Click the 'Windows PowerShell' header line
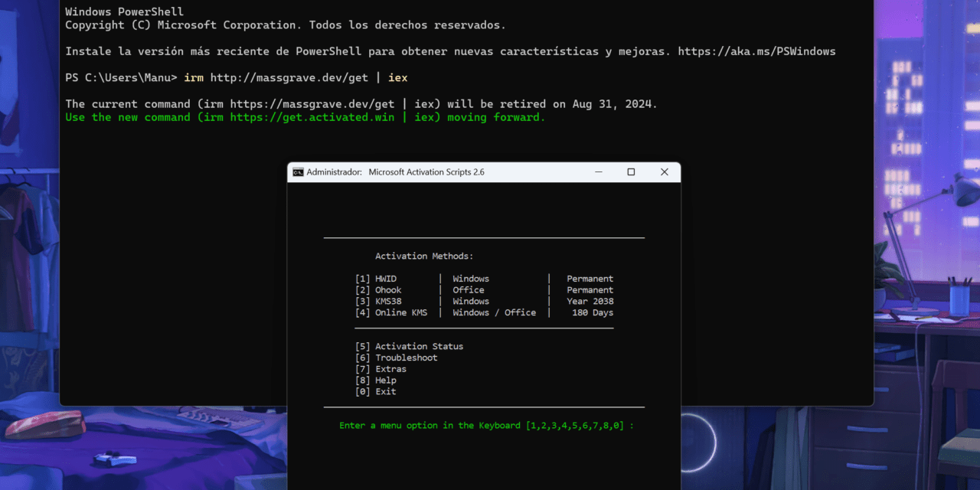Screen dimensions: 980x490 [124, 11]
